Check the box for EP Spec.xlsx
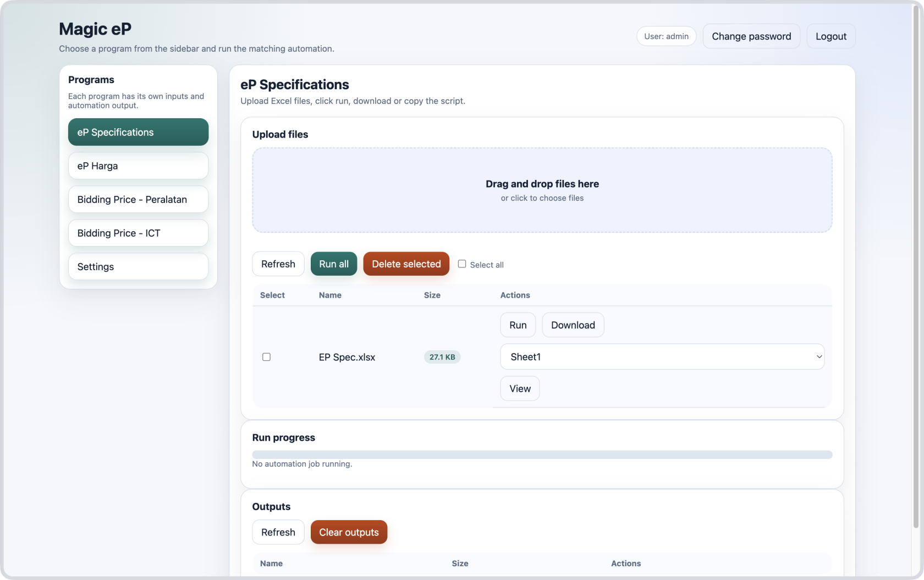The height and width of the screenshot is (580, 924). point(267,357)
